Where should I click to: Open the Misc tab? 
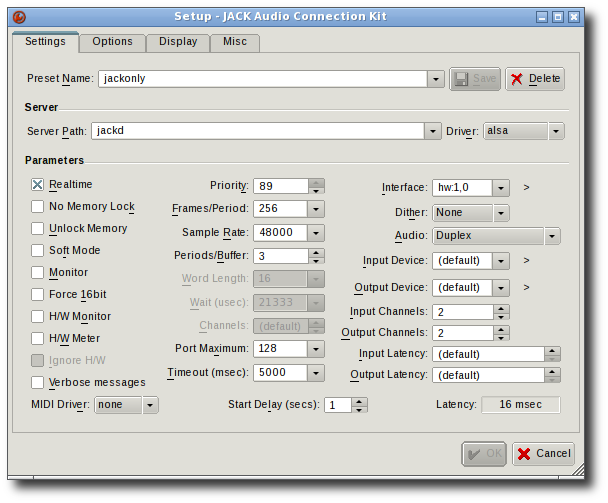click(x=235, y=42)
